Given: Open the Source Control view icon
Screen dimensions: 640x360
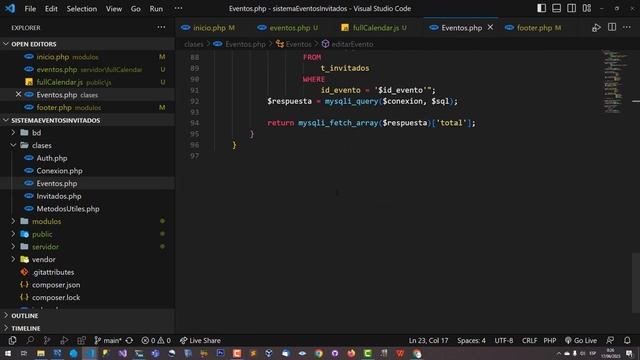Looking at the screenshot, I should click(x=47, y=340).
